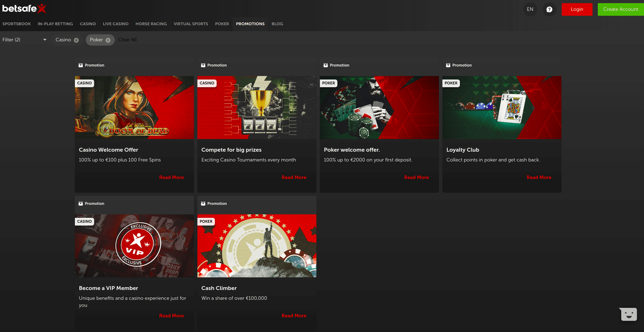644x332 pixels.
Task: Read More about Loyalty Club
Action: pyautogui.click(x=539, y=178)
